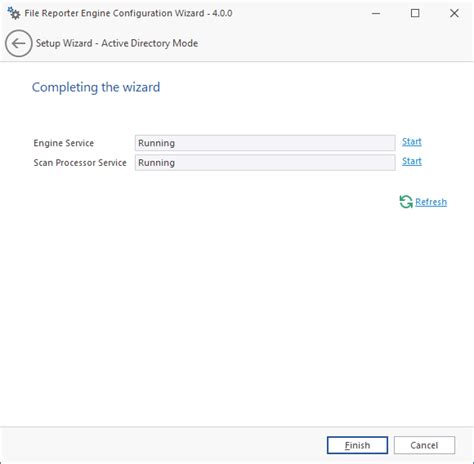
Task: Cancel the configuration wizard
Action: [x=424, y=445]
